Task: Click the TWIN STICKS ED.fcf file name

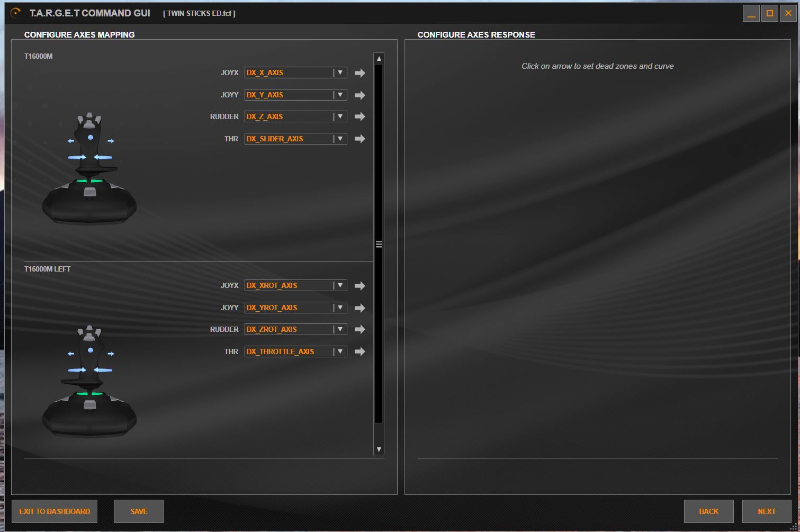Action: 199,13
